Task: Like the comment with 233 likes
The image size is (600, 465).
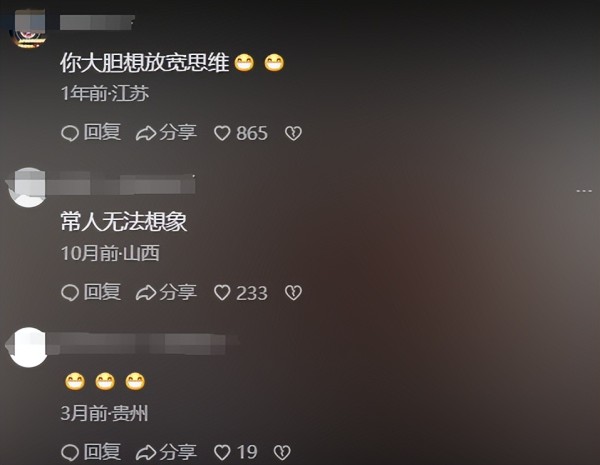Action: pos(241,293)
